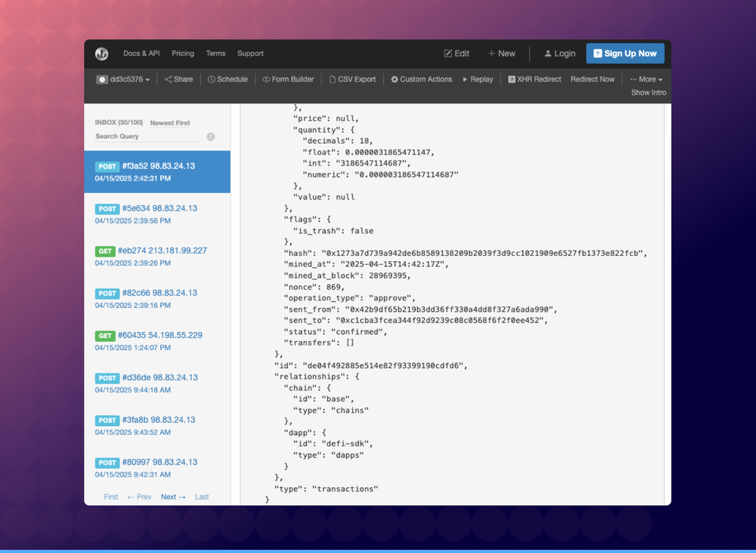Open the New dropdown in the header
756x553 pixels.
[x=501, y=53]
